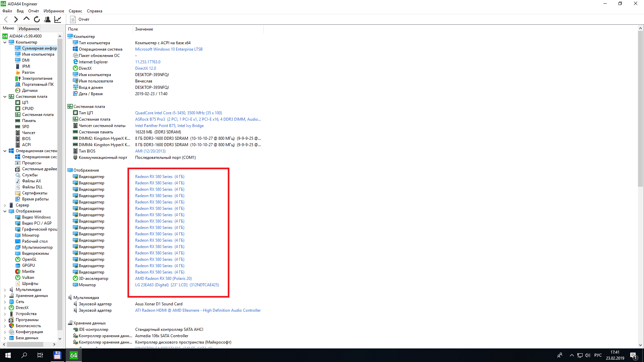Expand the Мультимедиа tree node
Screen dimensions: 644x362
tap(5, 290)
